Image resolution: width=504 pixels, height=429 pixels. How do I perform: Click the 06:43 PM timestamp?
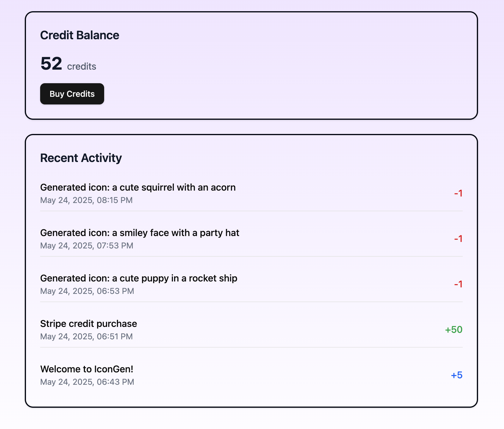pyautogui.click(x=87, y=382)
